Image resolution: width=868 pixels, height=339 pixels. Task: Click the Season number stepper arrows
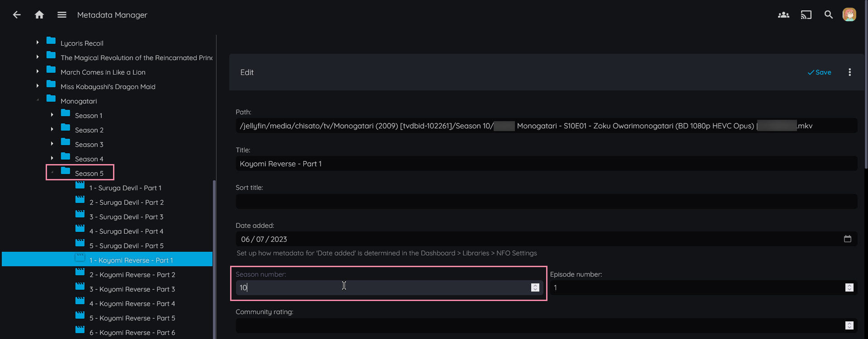coord(535,287)
